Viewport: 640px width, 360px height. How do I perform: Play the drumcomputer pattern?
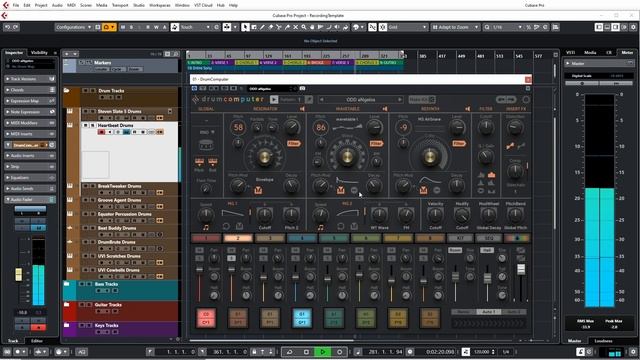coord(274,99)
